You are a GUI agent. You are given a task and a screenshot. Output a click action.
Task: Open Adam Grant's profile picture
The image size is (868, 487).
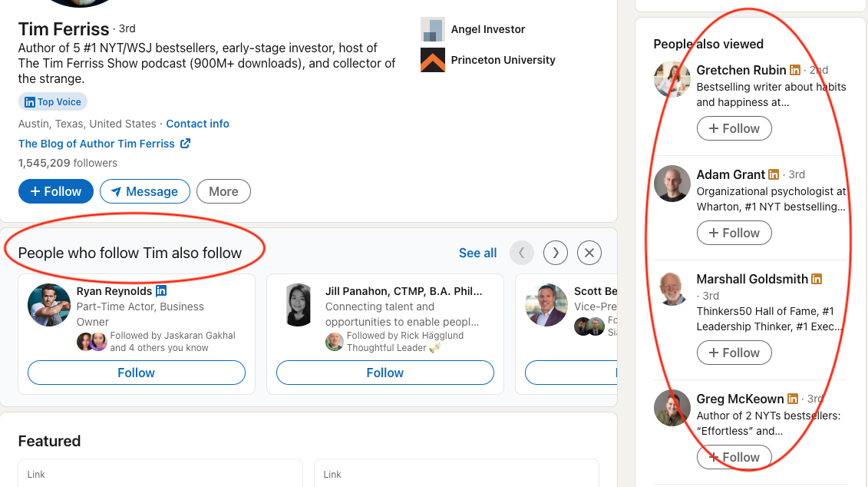click(672, 184)
